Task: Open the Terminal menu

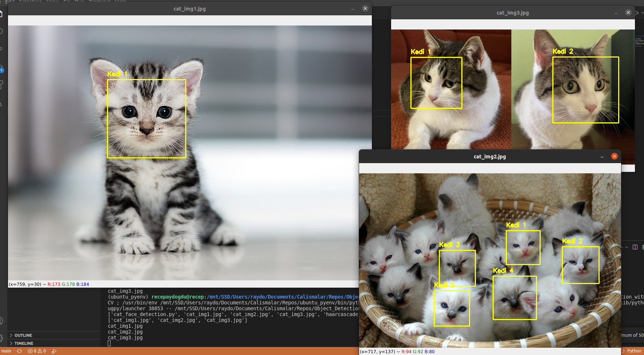Action: [x=99, y=1]
